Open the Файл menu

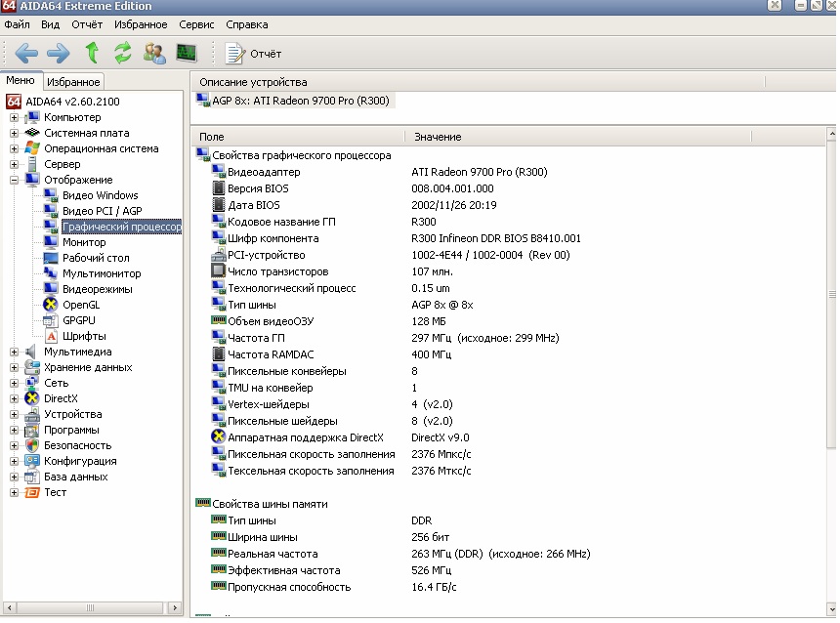(x=18, y=24)
